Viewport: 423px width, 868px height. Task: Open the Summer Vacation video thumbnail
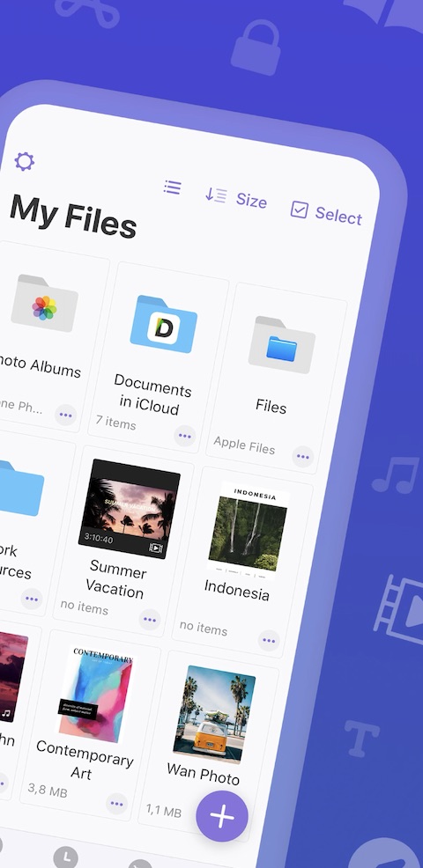click(130, 509)
